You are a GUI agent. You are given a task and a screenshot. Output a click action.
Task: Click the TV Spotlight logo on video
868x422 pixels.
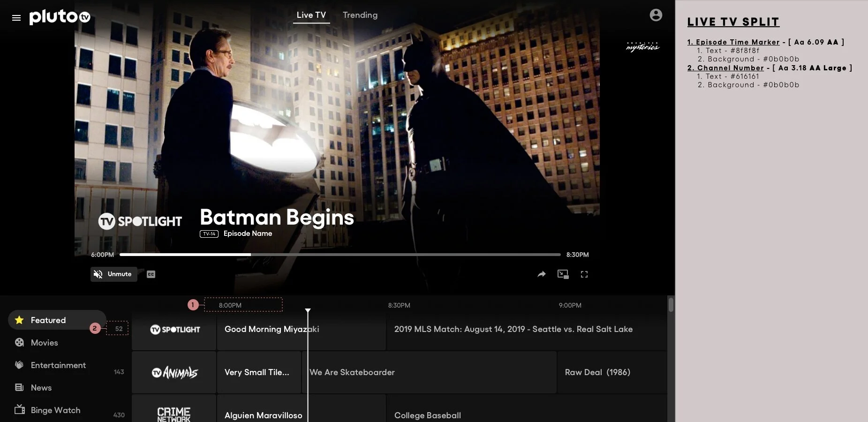click(x=140, y=221)
